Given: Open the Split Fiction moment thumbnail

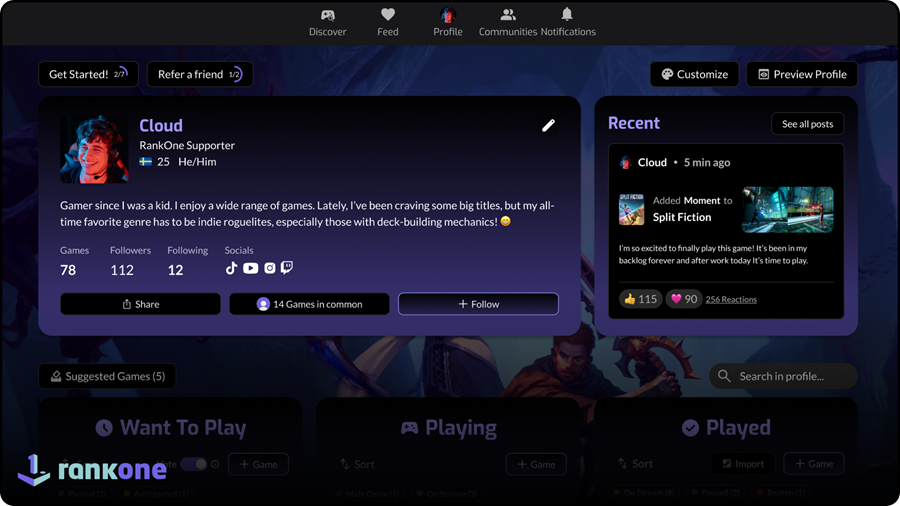Looking at the screenshot, I should (x=787, y=208).
